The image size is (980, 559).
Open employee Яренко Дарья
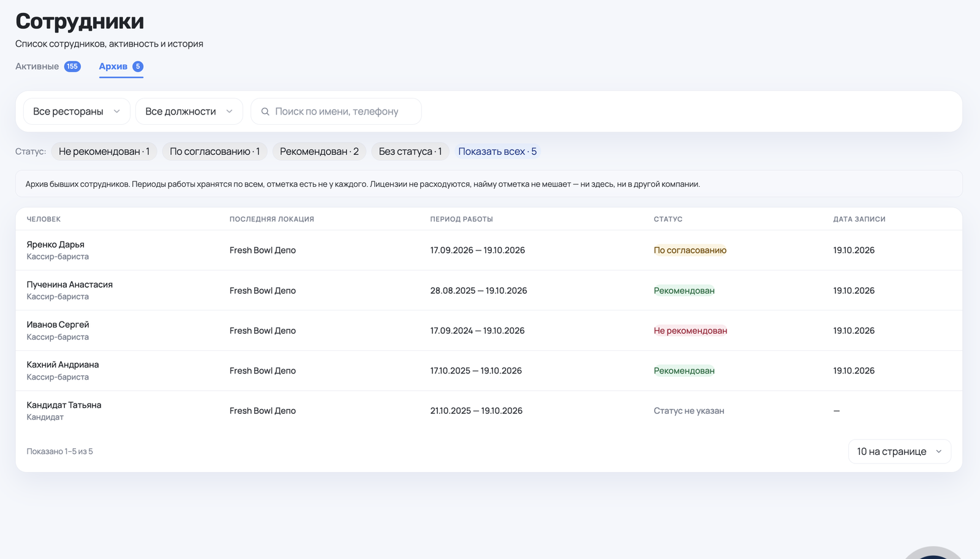(55, 244)
